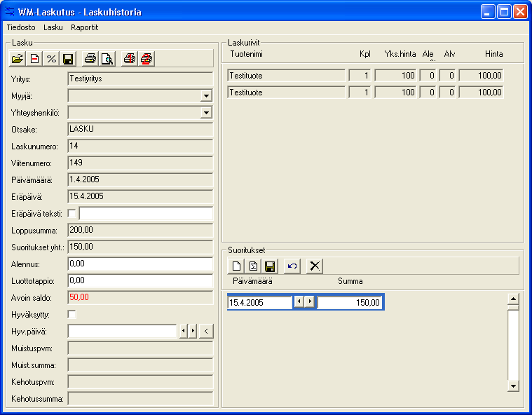The height and width of the screenshot is (415, 532).
Task: Delete payment with X icon
Action: (315, 266)
